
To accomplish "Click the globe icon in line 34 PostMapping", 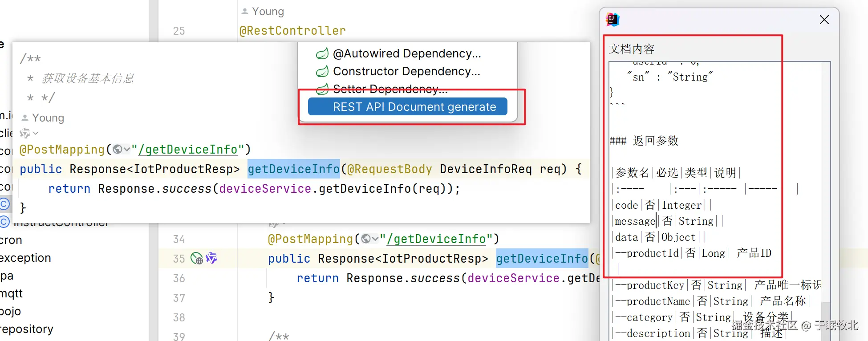I will tap(366, 239).
